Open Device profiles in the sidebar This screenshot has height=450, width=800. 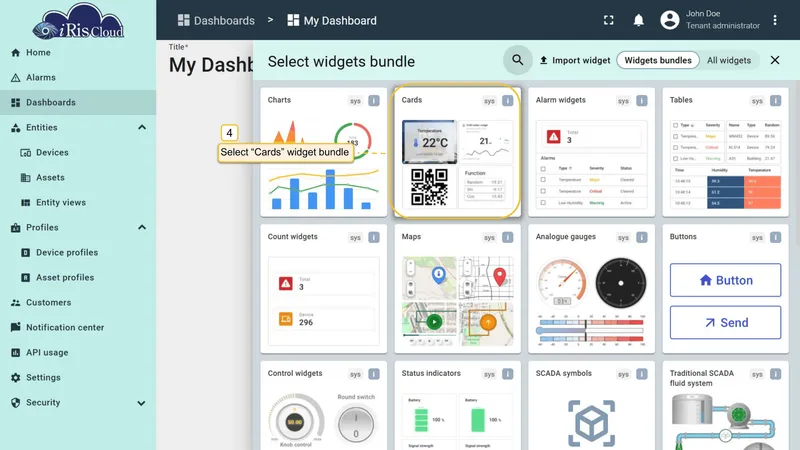[78, 253]
